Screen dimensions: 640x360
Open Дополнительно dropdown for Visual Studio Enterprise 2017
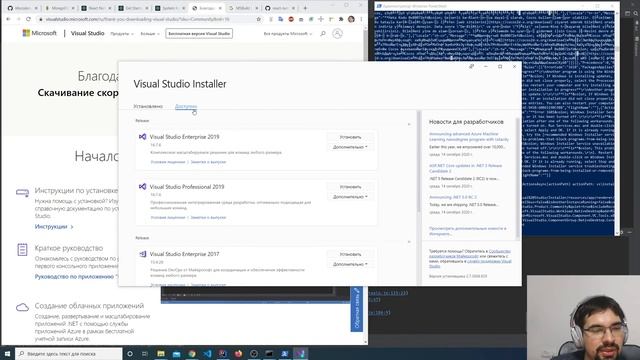pyautogui.click(x=350, y=264)
